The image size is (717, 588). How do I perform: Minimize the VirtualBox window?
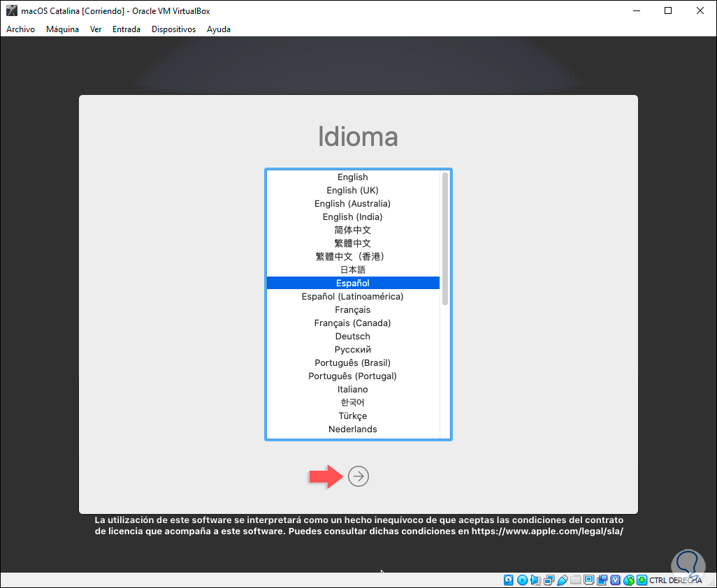[636, 10]
